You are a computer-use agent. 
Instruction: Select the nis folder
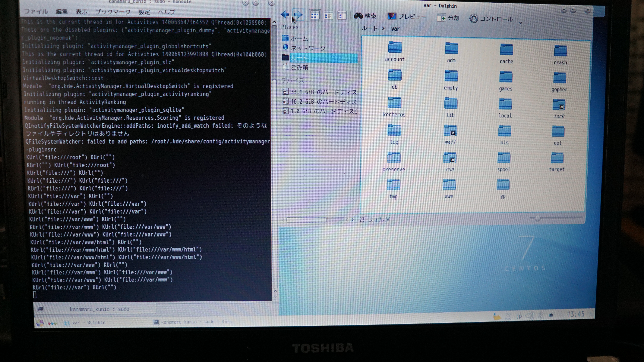click(x=504, y=135)
